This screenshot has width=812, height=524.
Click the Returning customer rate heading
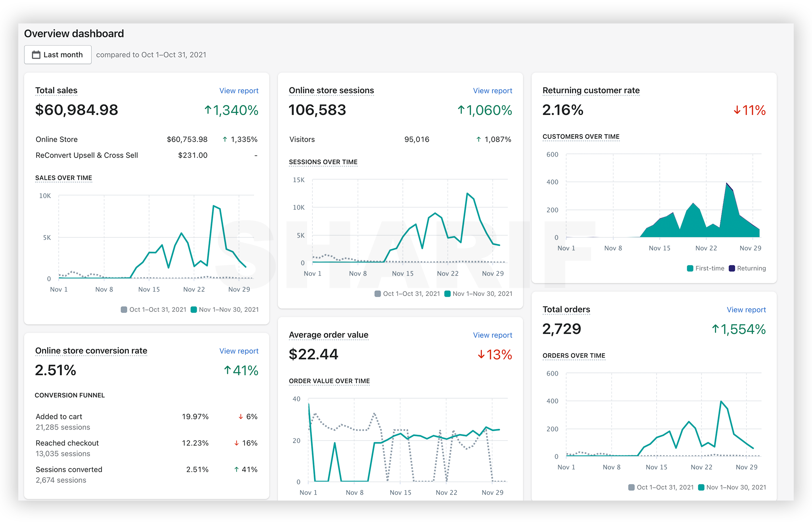click(x=591, y=90)
